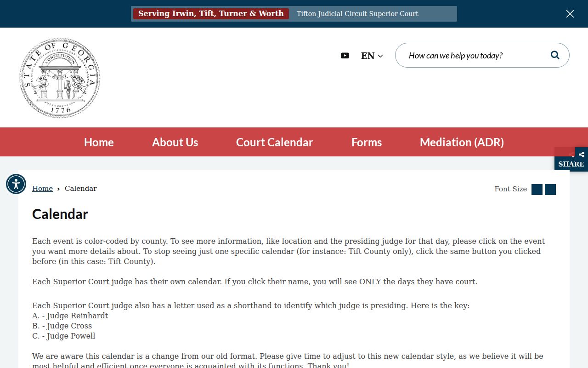The width and height of the screenshot is (588, 368).
Task: Open the About Us menu
Action: pos(175,142)
